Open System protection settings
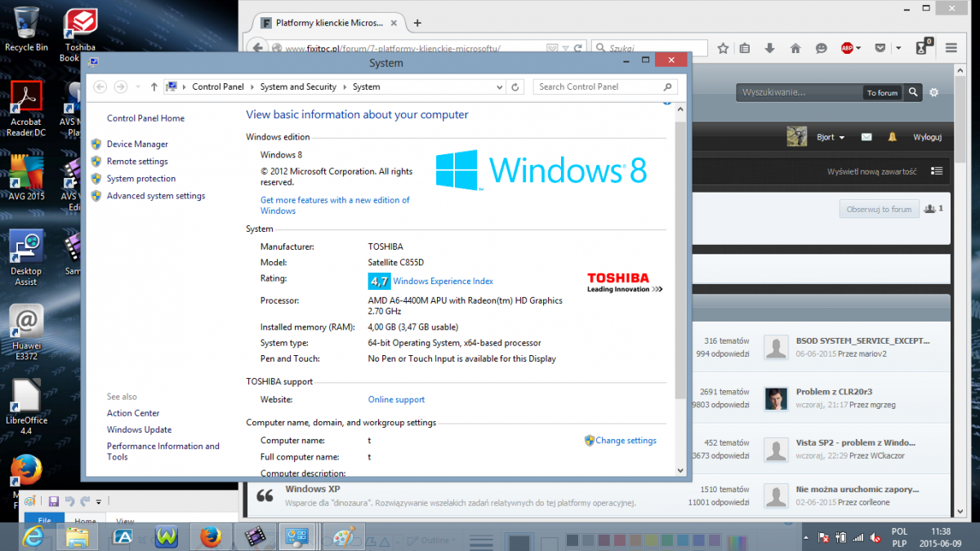Image resolution: width=980 pixels, height=551 pixels. coord(141,179)
